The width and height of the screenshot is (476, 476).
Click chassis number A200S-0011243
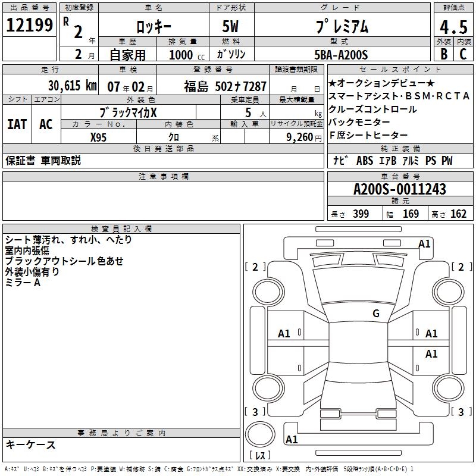coord(399,189)
